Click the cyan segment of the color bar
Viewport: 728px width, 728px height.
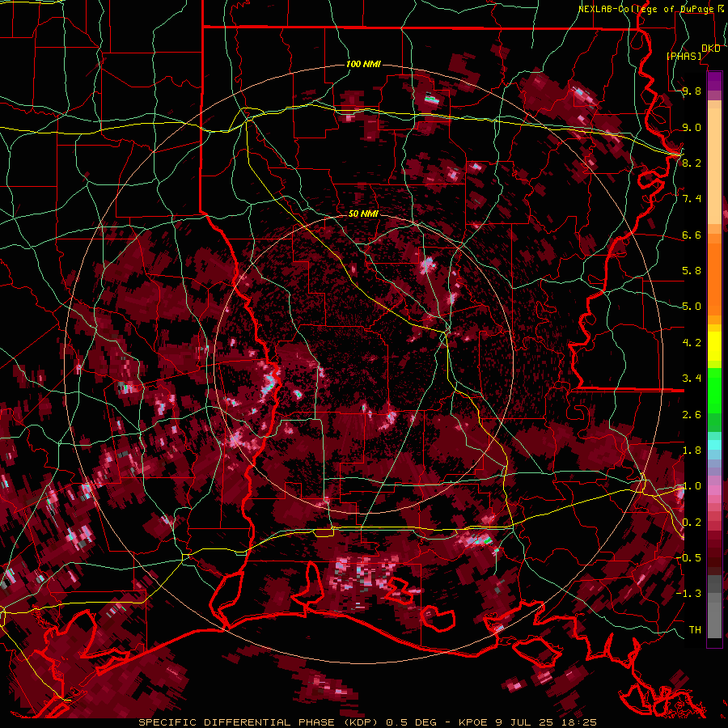tap(714, 444)
